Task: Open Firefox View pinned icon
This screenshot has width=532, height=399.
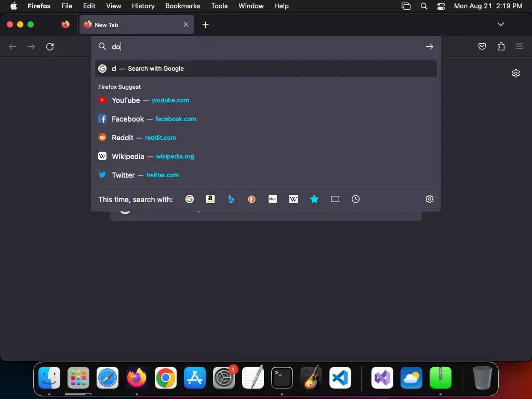Action: coord(65,24)
